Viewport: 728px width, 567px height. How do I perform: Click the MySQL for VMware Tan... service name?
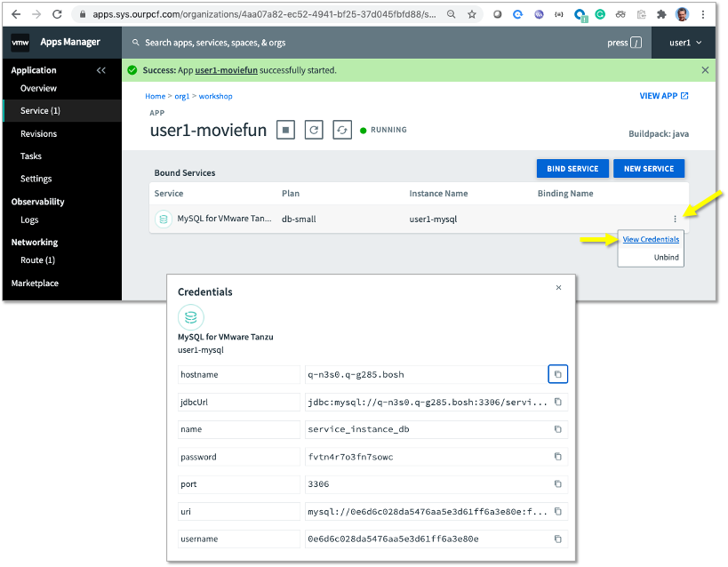pyautogui.click(x=224, y=219)
